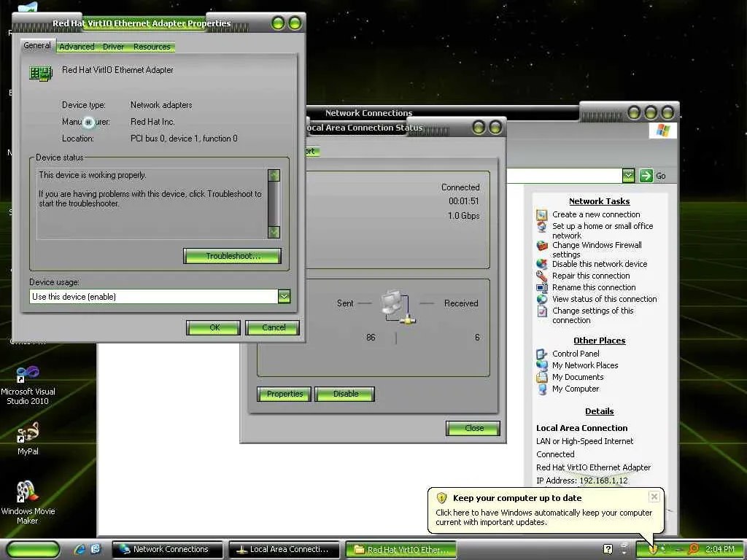
Task: Click the Windows flag logo icon
Action: click(662, 130)
